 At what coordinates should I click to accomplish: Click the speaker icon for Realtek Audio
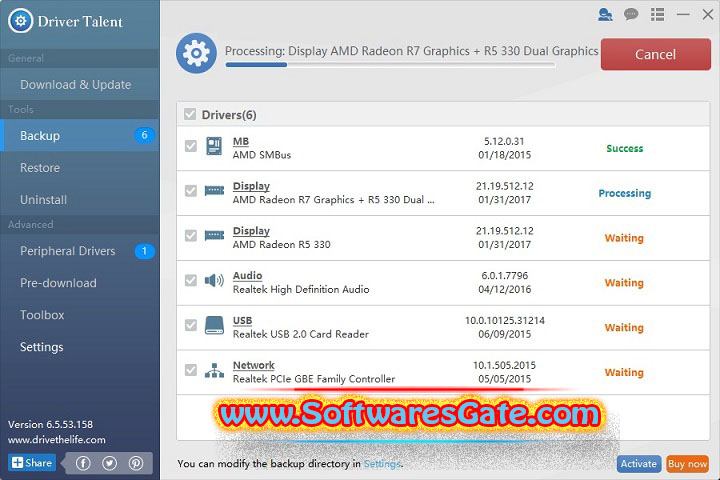pos(214,280)
